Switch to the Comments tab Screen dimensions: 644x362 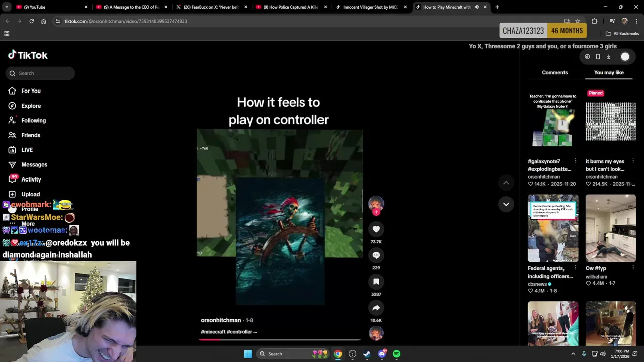pos(554,73)
